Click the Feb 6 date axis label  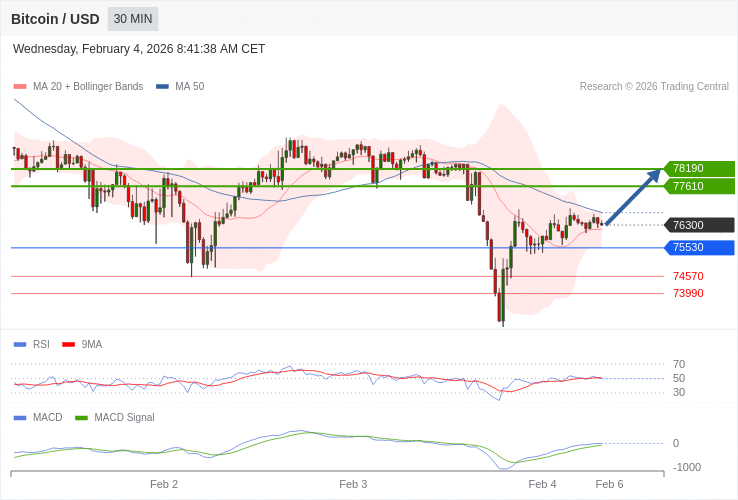609,484
